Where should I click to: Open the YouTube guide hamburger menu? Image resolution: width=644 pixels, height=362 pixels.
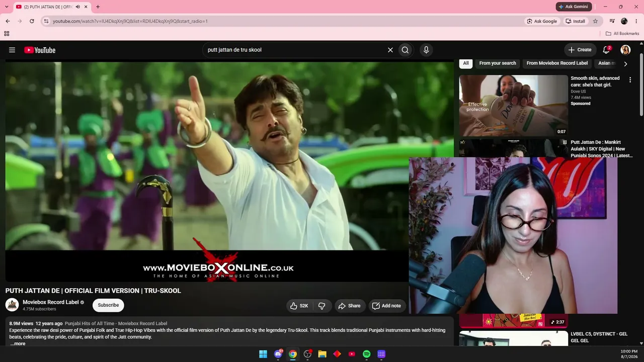coord(12,50)
